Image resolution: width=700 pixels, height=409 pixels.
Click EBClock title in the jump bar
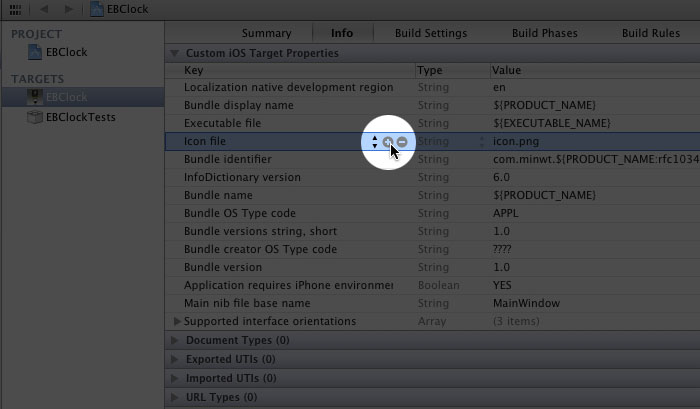[128, 9]
